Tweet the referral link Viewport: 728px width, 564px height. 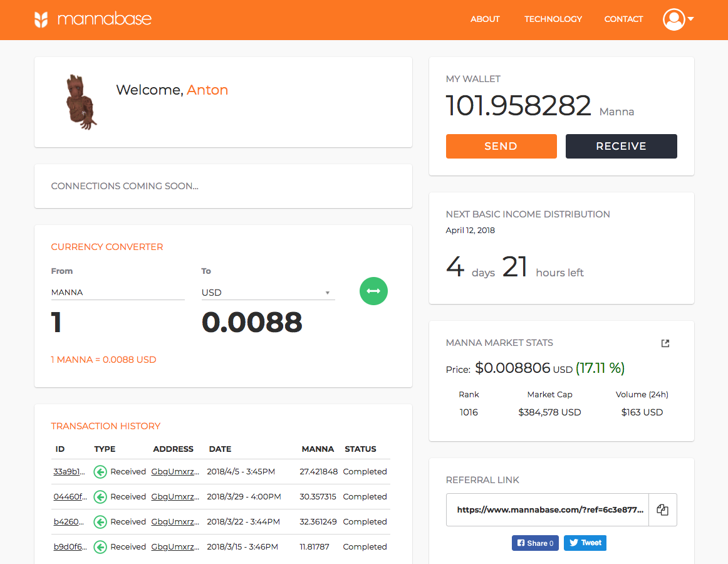coord(585,543)
